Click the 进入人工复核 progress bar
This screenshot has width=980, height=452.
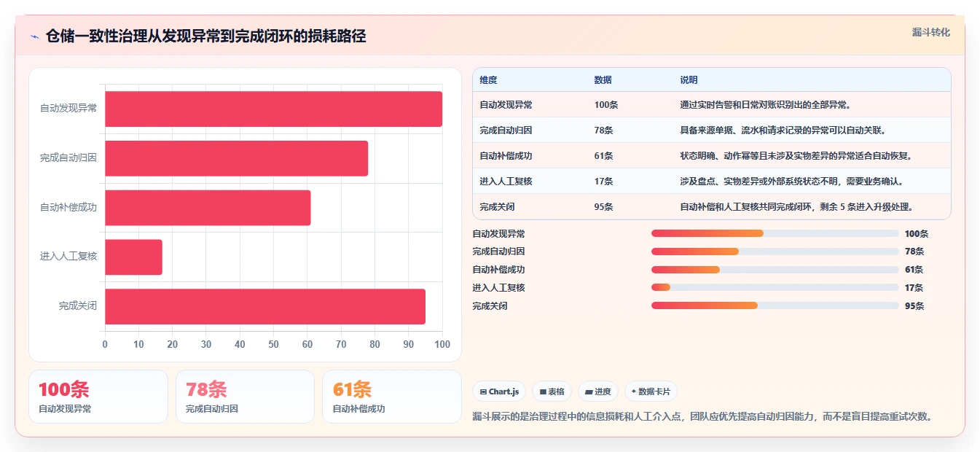point(775,288)
